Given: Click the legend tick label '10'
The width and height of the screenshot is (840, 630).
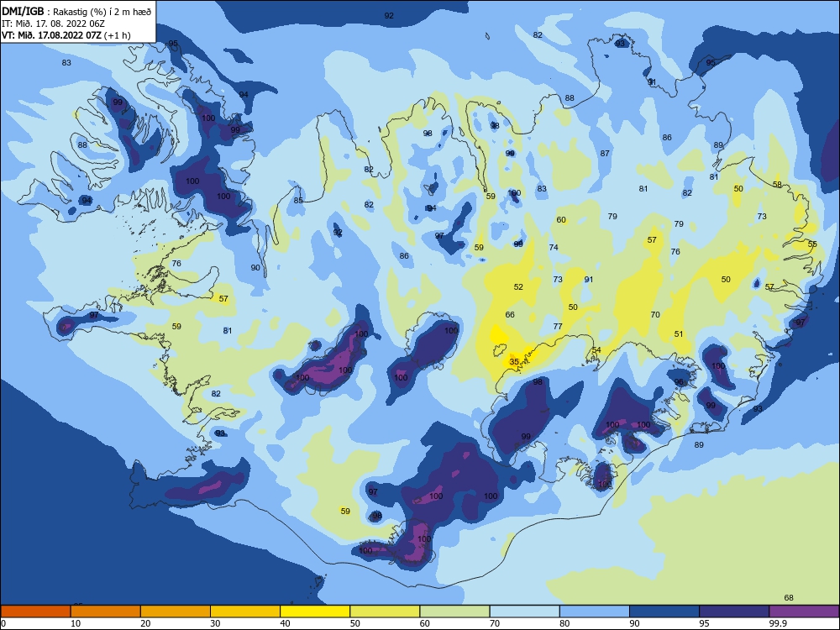Looking at the screenshot, I should (76, 623).
